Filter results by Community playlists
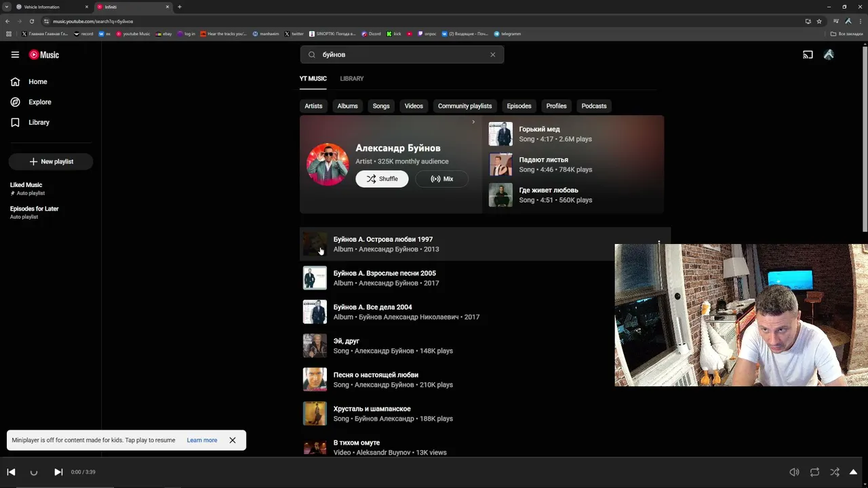This screenshot has width=868, height=488. click(x=465, y=106)
